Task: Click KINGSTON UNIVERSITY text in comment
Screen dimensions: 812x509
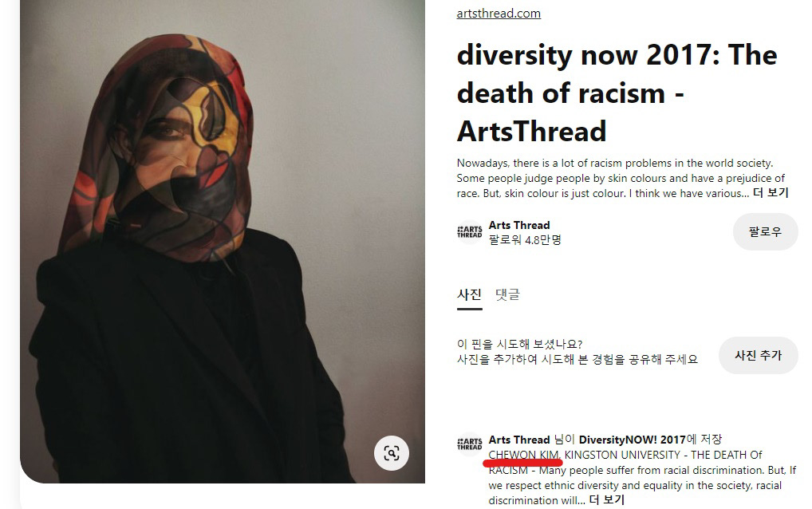Action: pos(622,455)
